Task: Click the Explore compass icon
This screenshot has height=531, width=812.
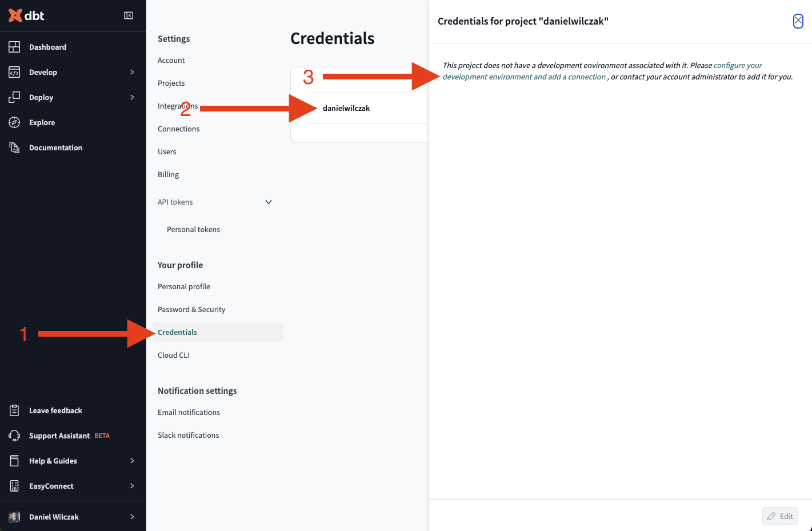Action: pos(14,122)
